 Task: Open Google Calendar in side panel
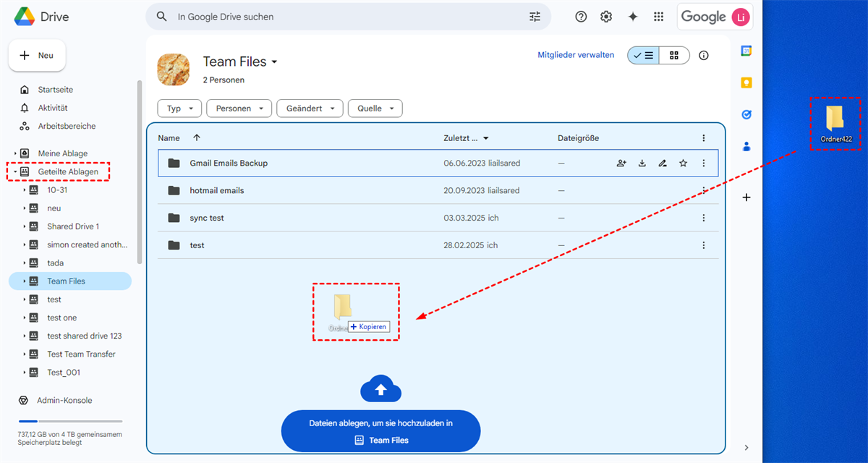pos(746,51)
